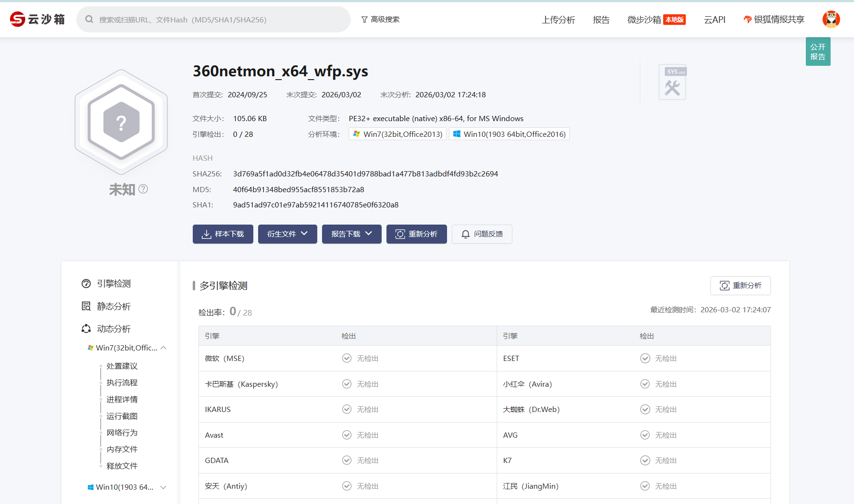Open 高级搜索 advanced search filter

click(x=380, y=20)
